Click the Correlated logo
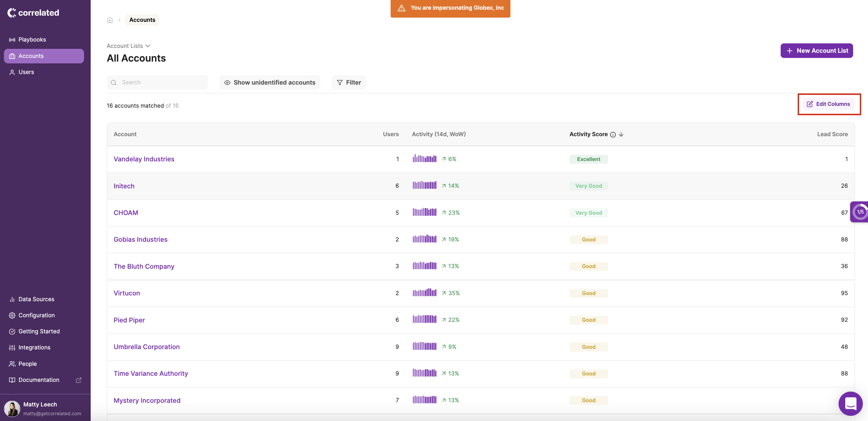 pyautogui.click(x=33, y=13)
